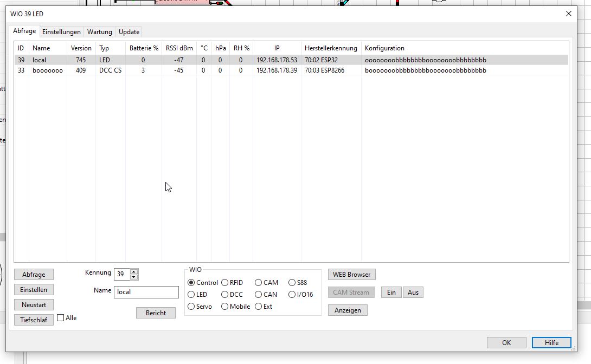The width and height of the screenshot is (591, 364).
Task: Choose the RFID WIO type
Action: [x=225, y=283]
